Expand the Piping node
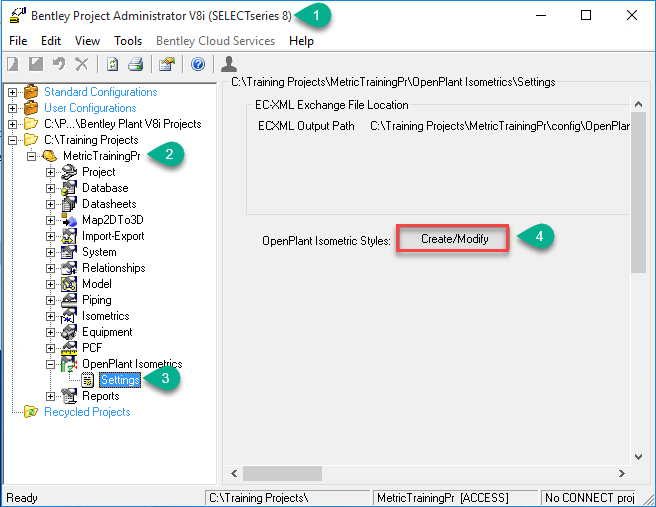Screen dimensions: 656x507 point(50,300)
